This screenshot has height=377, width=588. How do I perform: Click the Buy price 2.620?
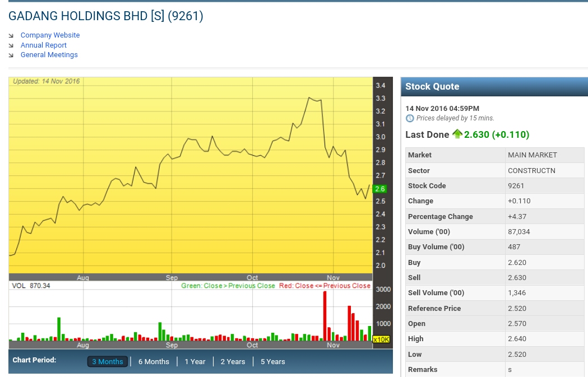click(517, 262)
